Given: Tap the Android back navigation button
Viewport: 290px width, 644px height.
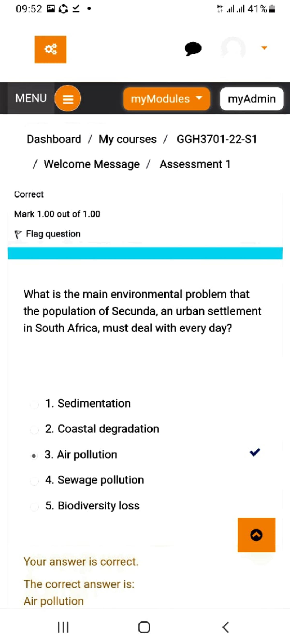Looking at the screenshot, I should 225,627.
